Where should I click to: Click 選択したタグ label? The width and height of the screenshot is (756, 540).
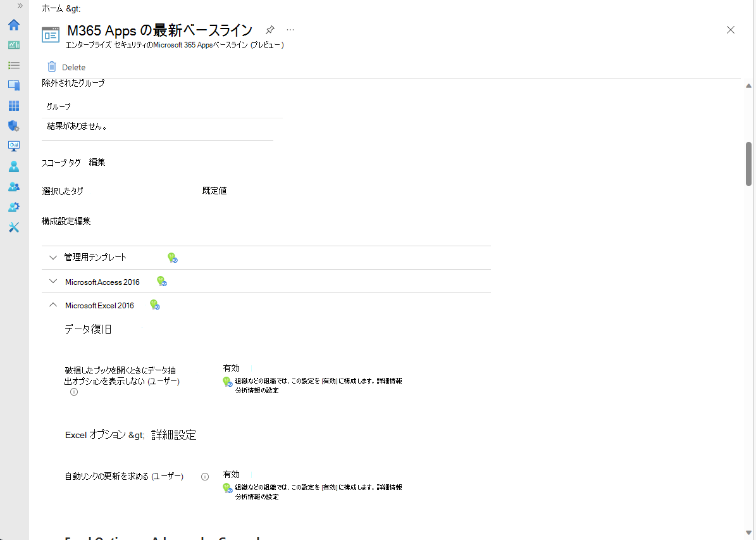[x=63, y=192]
